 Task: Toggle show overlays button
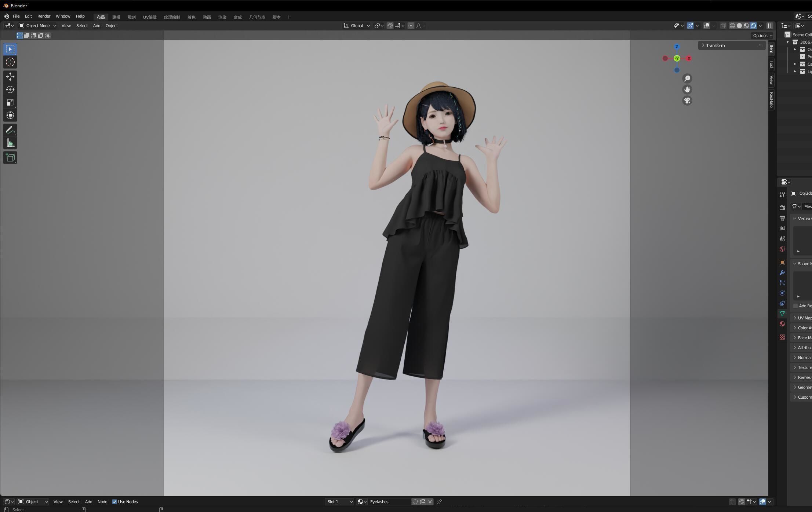click(707, 26)
